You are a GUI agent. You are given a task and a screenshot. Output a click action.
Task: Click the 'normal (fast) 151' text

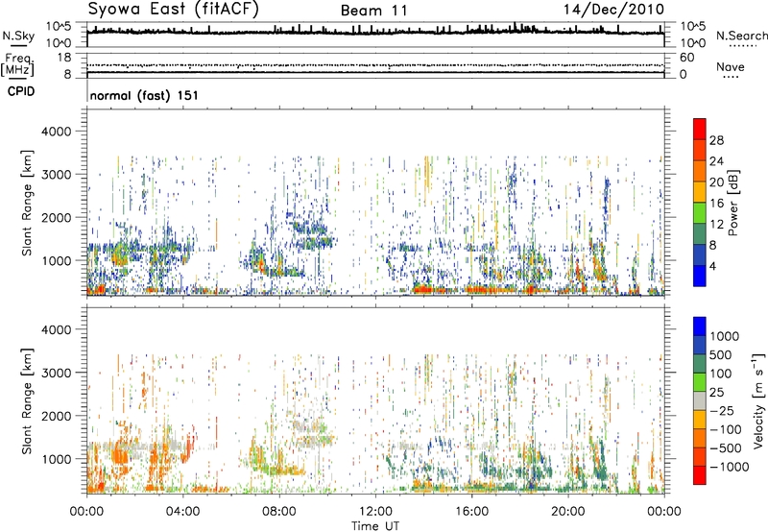[x=144, y=95]
